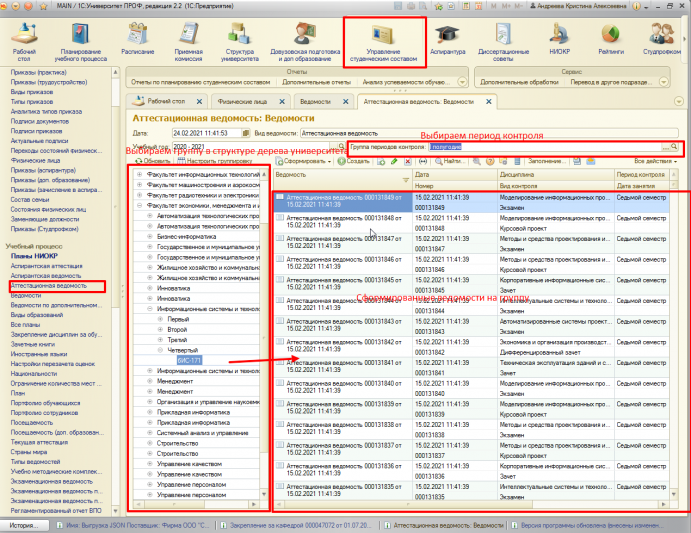
Task: Select the БИС-171 group in tree
Action: [189, 361]
